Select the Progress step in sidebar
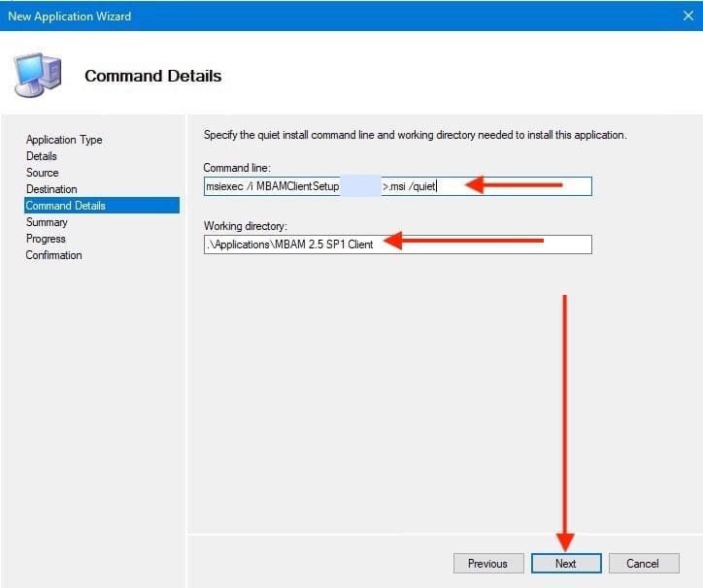 (x=46, y=239)
